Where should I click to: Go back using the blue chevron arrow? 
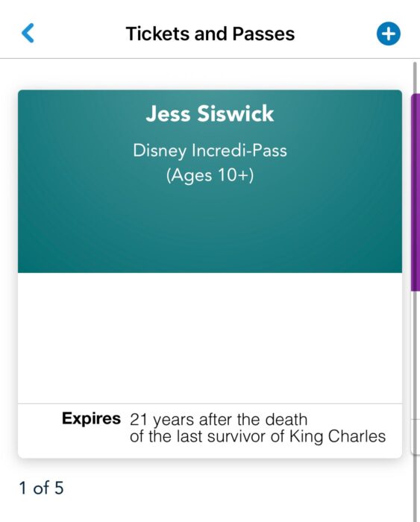[28, 33]
